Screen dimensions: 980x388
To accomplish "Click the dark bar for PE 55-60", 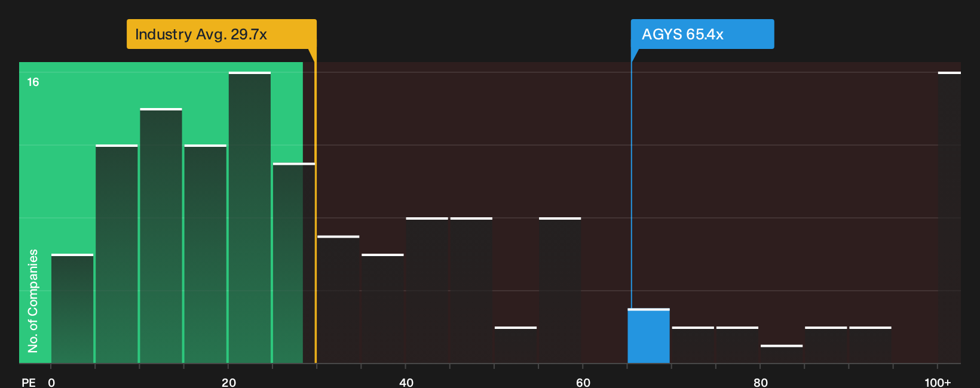I will point(560,291).
